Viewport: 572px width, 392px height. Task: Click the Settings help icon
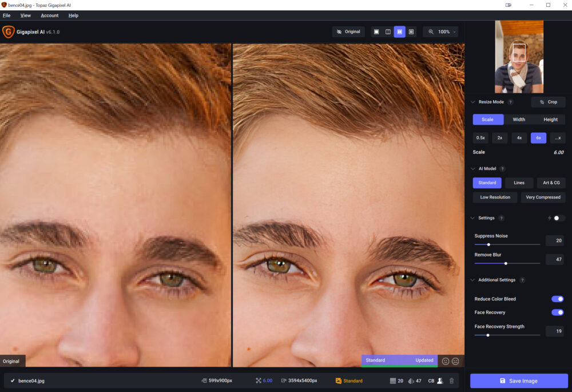tap(501, 218)
